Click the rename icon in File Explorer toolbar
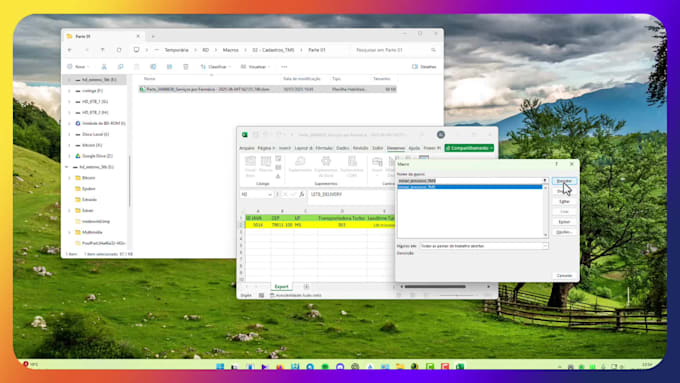 153,67
